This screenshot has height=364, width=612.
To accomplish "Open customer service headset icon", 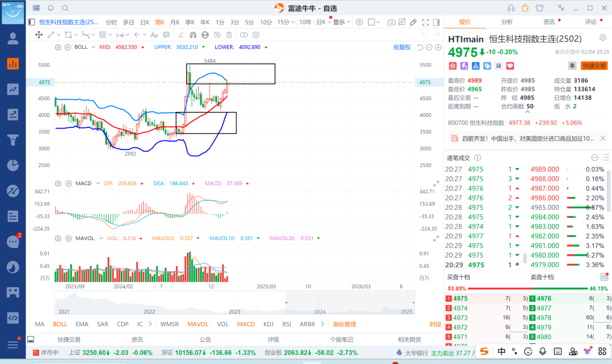I will point(511,8).
